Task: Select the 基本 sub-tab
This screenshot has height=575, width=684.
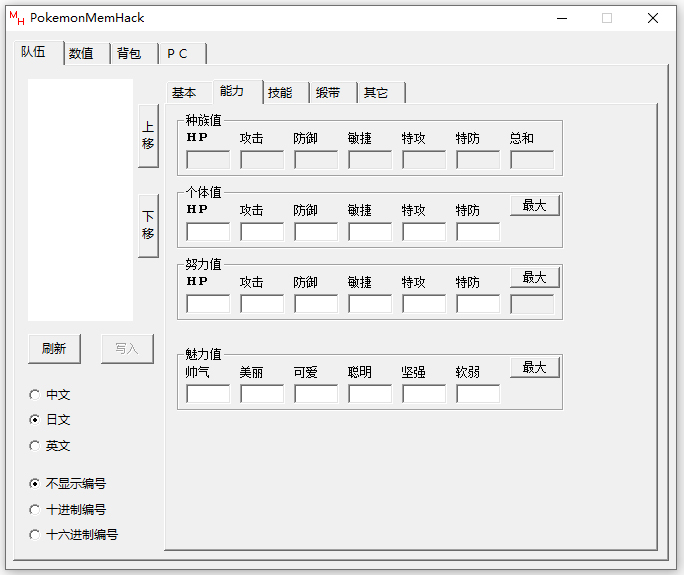Action: pos(189,92)
